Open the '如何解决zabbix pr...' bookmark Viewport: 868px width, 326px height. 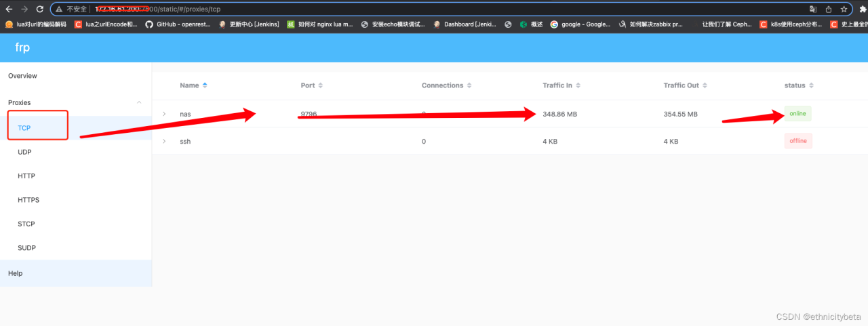pyautogui.click(x=652, y=24)
